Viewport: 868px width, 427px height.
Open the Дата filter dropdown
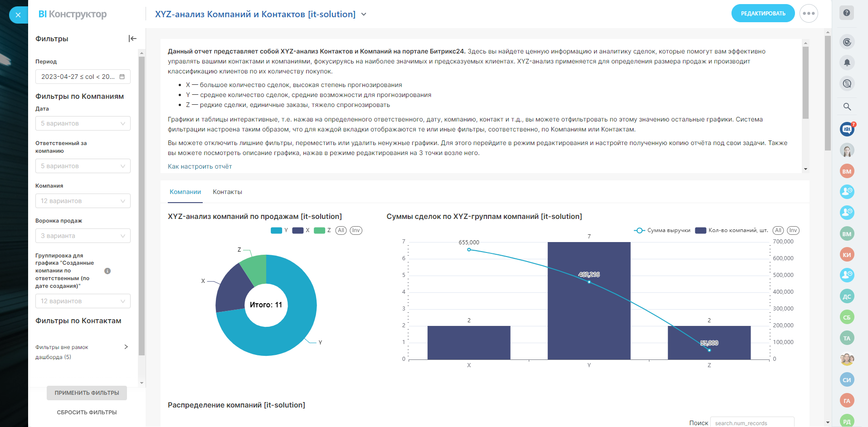coord(83,123)
